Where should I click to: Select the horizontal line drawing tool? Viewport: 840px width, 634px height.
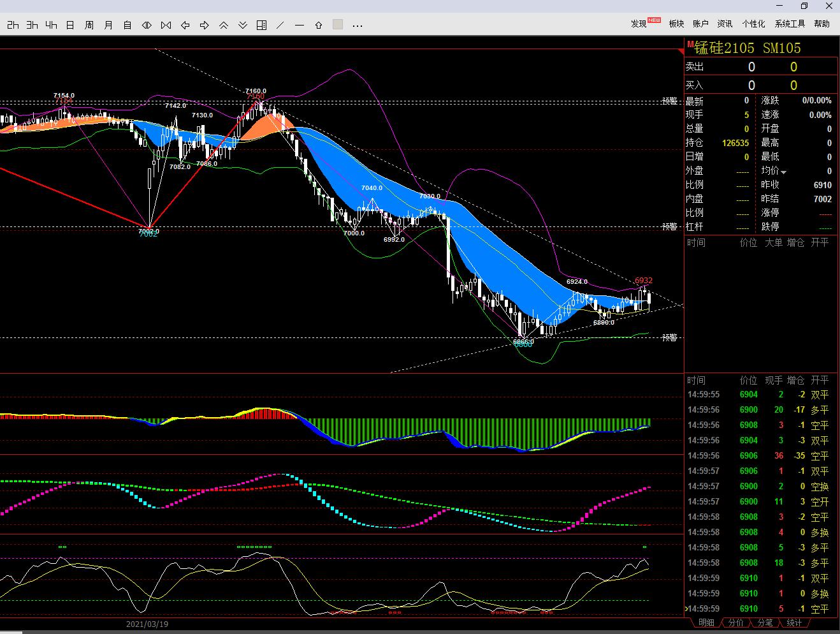pos(300,25)
